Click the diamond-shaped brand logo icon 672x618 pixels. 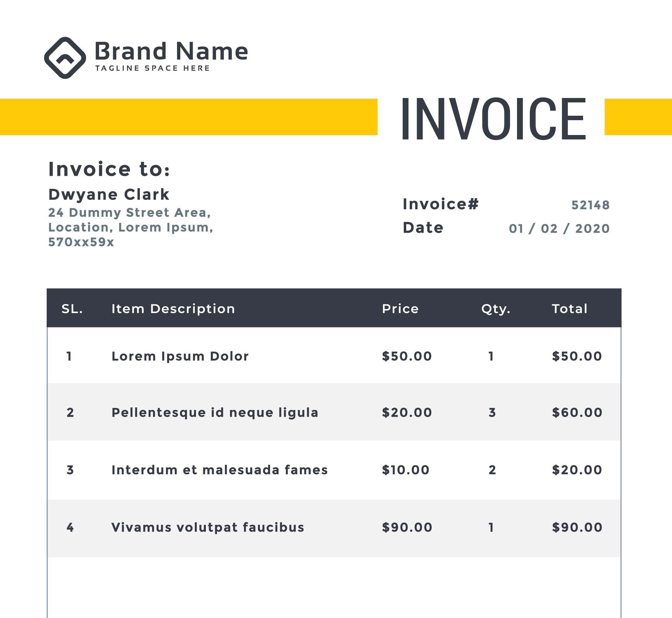click(x=65, y=58)
